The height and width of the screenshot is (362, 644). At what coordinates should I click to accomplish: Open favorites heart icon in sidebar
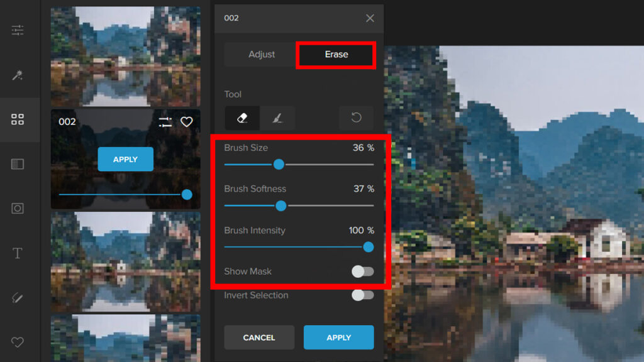[x=18, y=343]
